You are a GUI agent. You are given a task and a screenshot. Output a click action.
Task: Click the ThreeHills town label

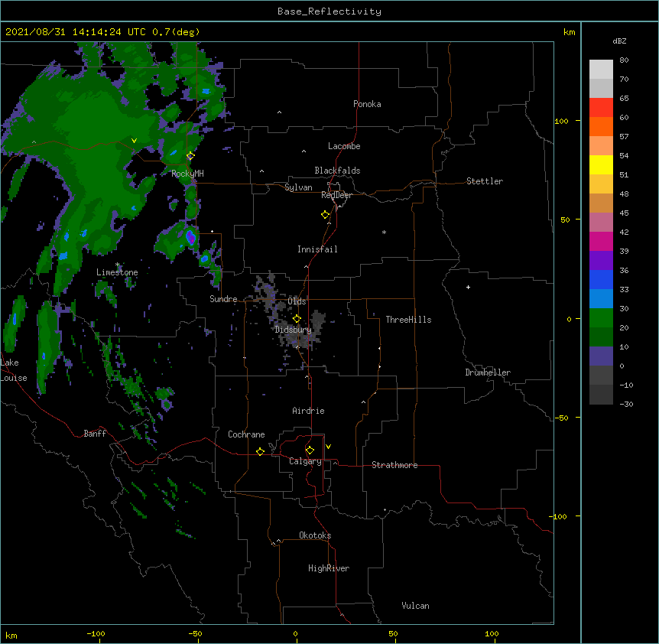(408, 320)
